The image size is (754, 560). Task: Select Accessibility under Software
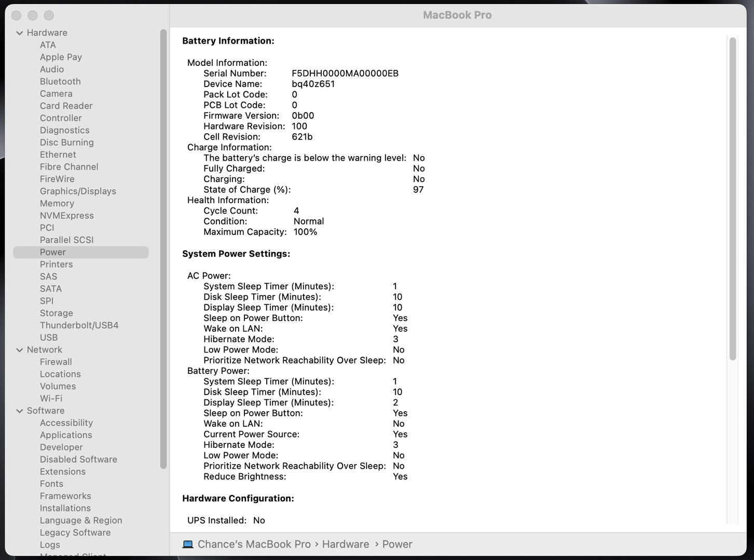point(66,423)
